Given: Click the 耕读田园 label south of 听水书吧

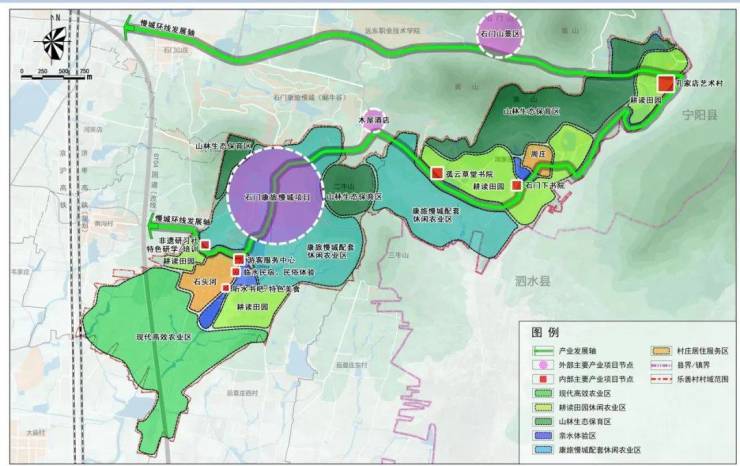Looking at the screenshot, I should click(x=253, y=307).
